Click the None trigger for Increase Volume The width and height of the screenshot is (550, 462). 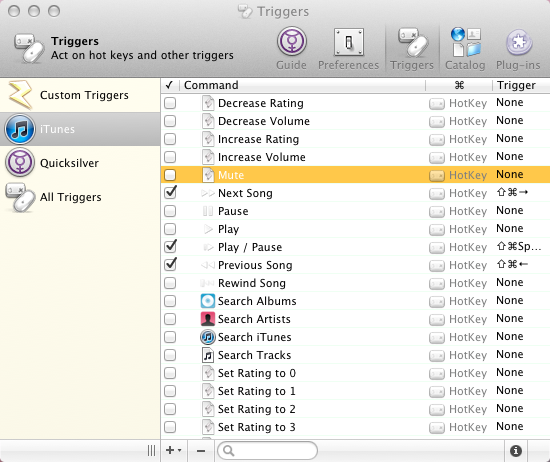coord(510,156)
